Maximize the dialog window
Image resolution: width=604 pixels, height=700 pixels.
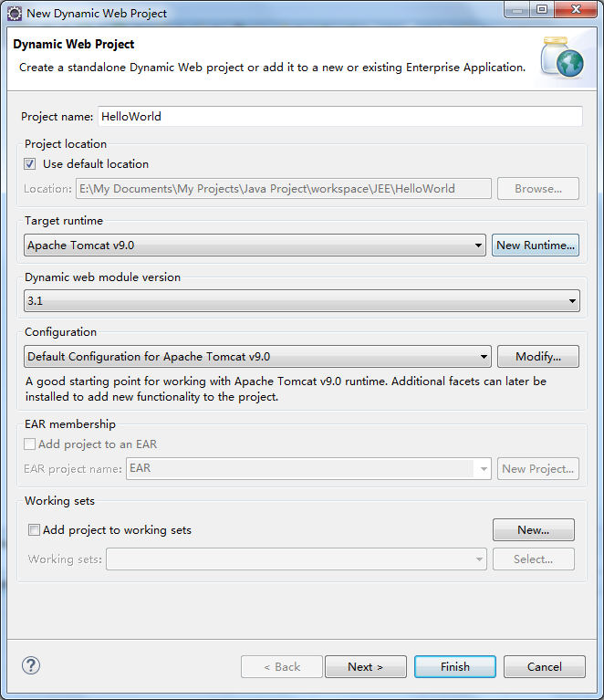pos(541,11)
